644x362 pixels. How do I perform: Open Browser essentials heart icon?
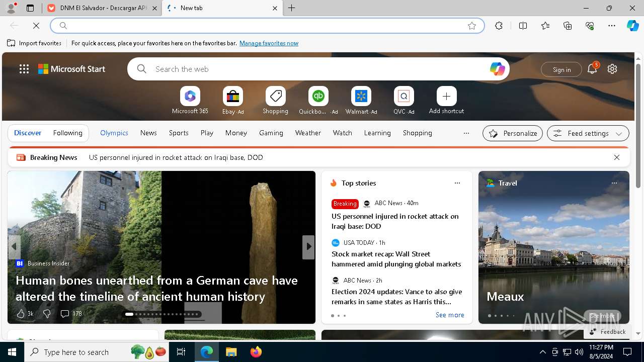[x=590, y=26]
